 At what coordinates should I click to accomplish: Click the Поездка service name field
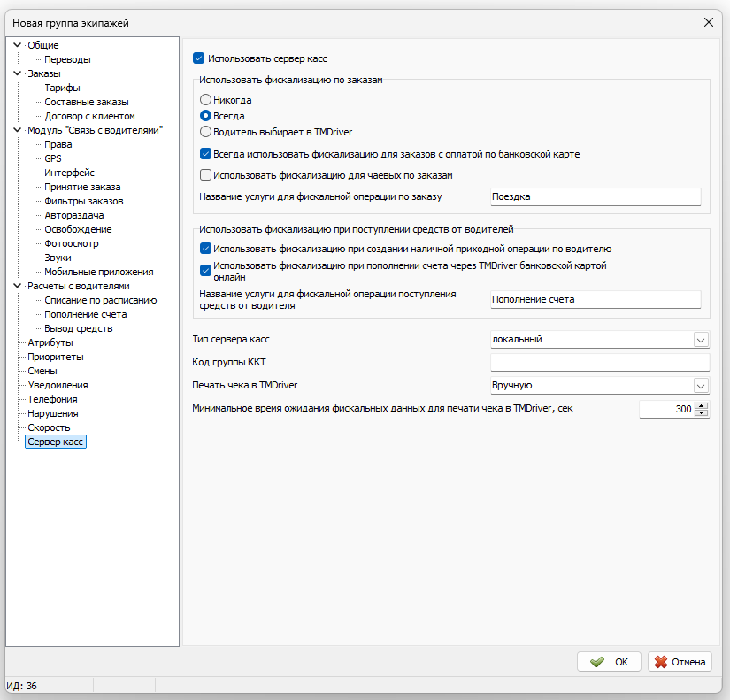click(595, 197)
